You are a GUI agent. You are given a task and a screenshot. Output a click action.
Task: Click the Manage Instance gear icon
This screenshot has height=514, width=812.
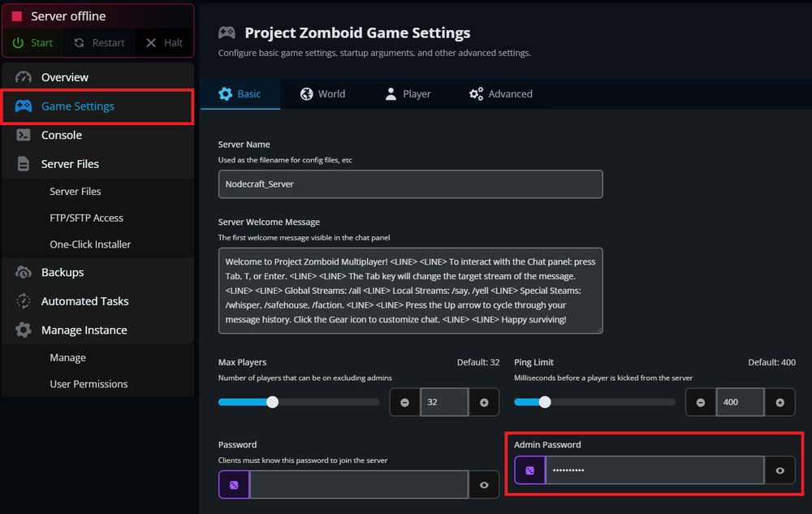(x=24, y=330)
